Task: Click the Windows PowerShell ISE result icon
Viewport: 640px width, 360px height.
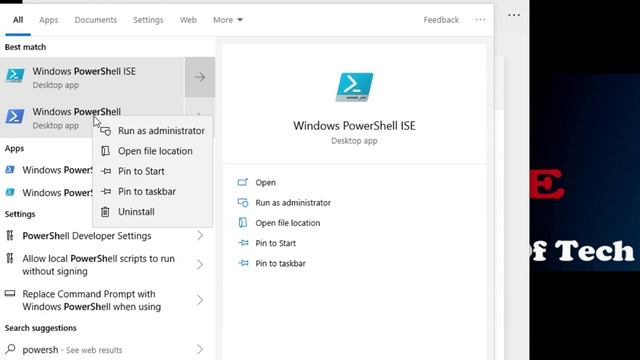Action: pos(15,76)
